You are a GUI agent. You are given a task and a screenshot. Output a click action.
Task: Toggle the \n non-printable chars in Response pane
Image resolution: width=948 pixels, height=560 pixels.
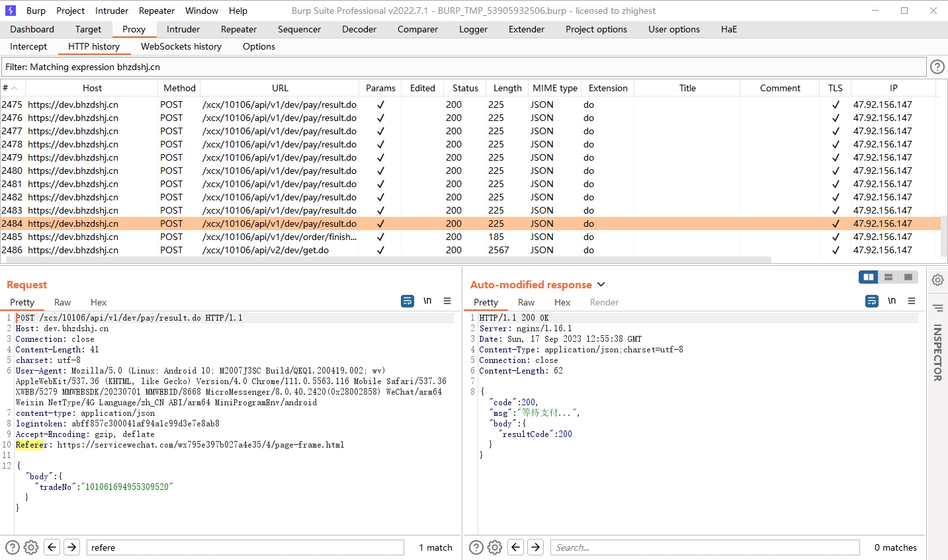coord(892,301)
